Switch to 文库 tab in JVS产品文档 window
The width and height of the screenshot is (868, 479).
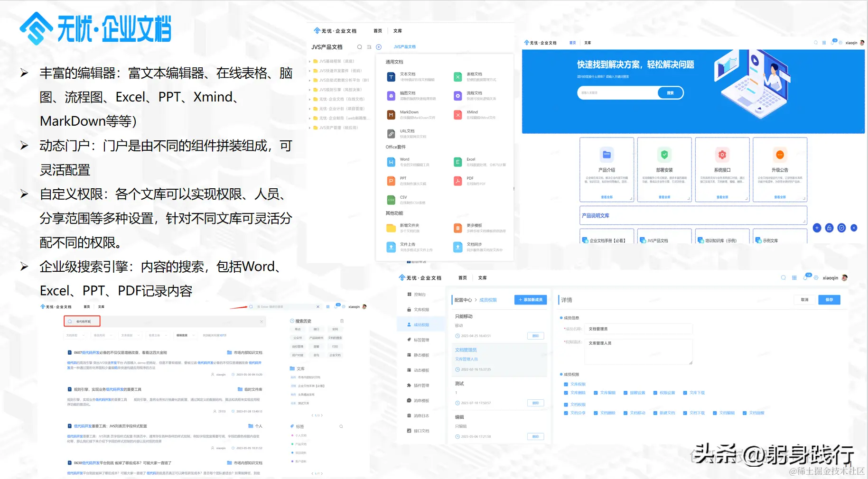click(398, 31)
